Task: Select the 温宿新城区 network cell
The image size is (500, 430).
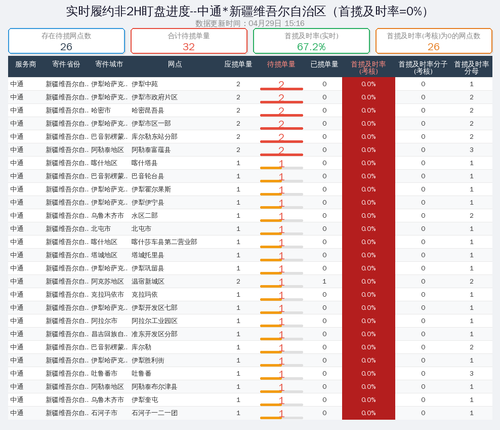Action: point(148,282)
